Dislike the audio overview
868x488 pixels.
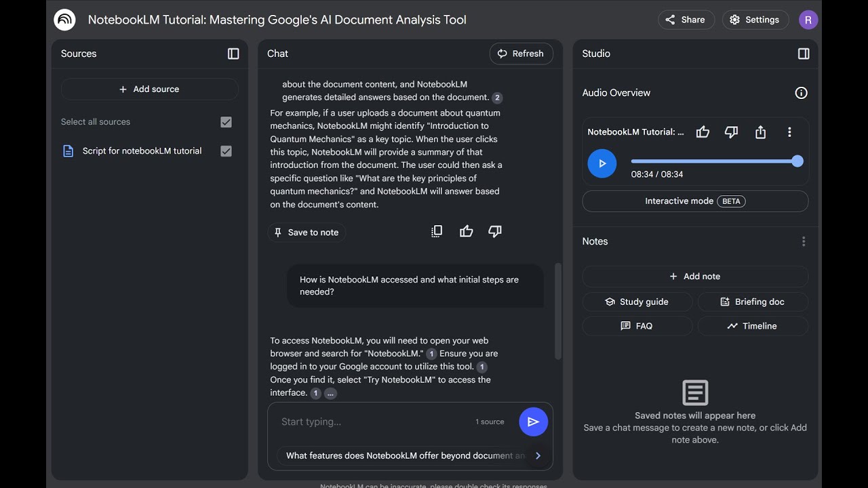point(731,132)
